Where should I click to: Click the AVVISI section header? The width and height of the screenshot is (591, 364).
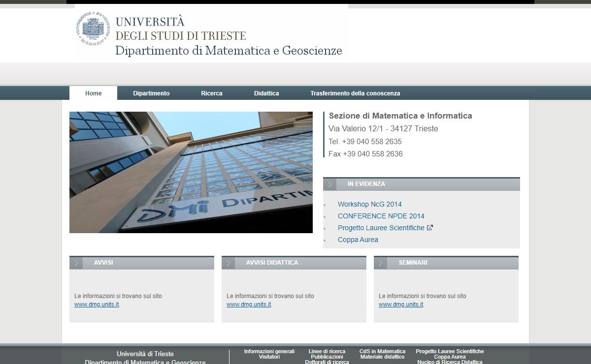[x=142, y=263]
